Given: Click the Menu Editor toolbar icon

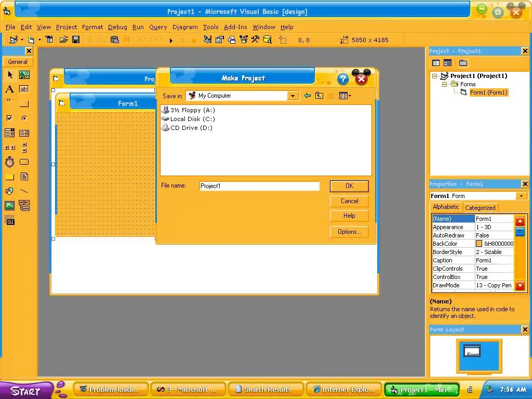Looking at the screenshot, I should tap(49, 39).
